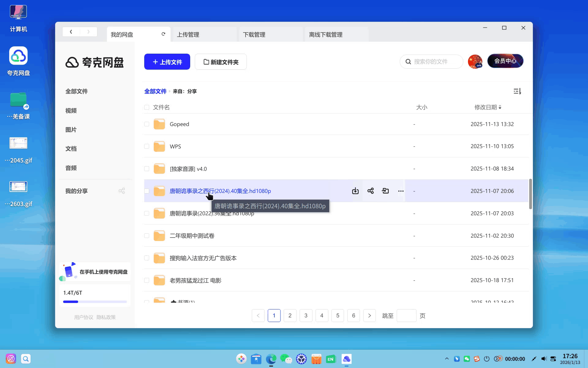Refresh the 我的网盘 tab
Image resolution: width=588 pixels, height=368 pixels.
[x=163, y=34]
